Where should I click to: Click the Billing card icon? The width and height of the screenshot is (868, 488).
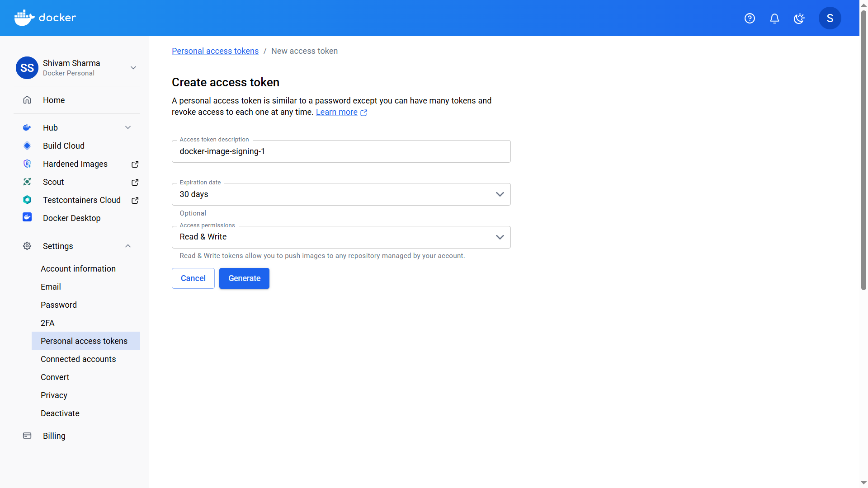(27, 436)
